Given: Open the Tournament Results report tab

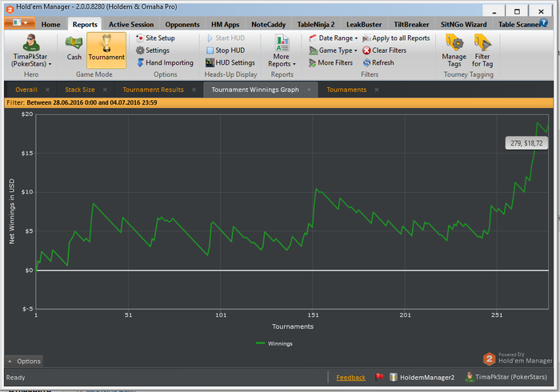Looking at the screenshot, I should point(153,90).
